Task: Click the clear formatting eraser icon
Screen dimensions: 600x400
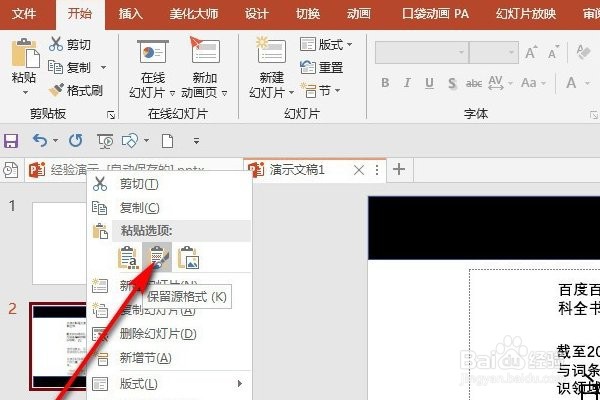Action: (583, 52)
